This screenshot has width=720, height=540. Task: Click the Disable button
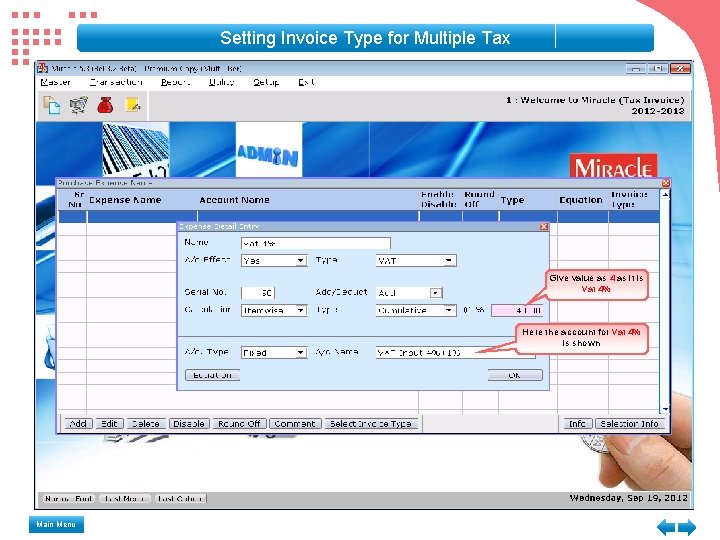[x=189, y=424]
